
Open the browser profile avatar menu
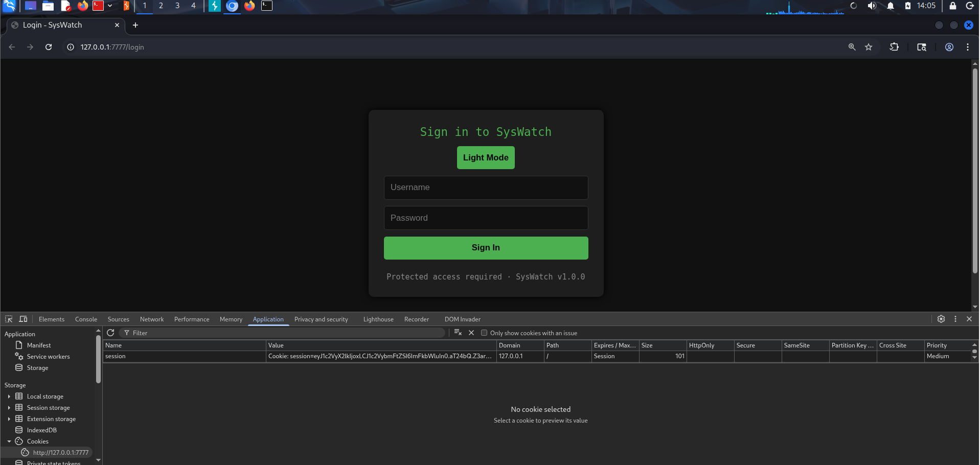[x=949, y=47]
